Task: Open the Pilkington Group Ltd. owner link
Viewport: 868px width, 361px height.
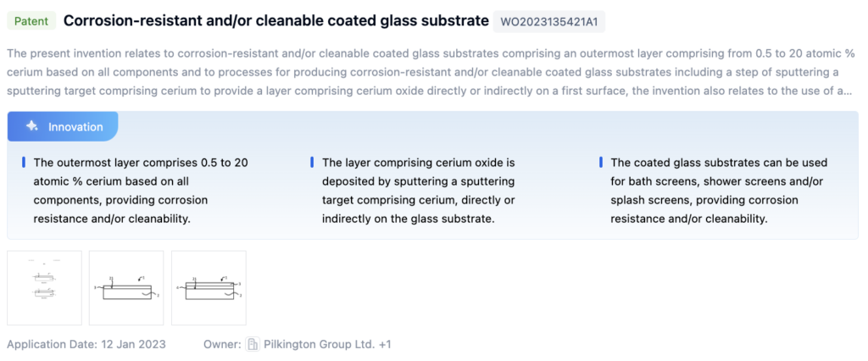Action: (319, 344)
